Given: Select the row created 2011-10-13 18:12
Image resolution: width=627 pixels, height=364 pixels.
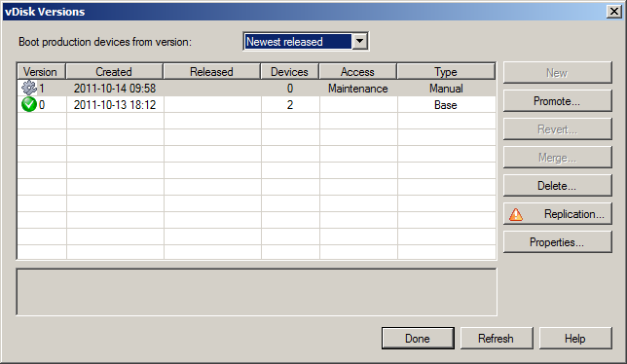Looking at the screenshot, I should click(256, 105).
